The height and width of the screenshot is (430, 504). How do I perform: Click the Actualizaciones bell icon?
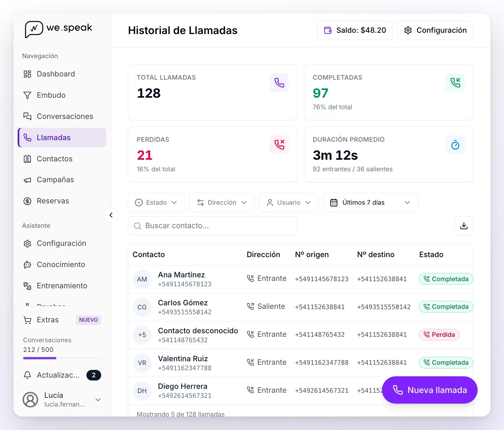pyautogui.click(x=27, y=375)
